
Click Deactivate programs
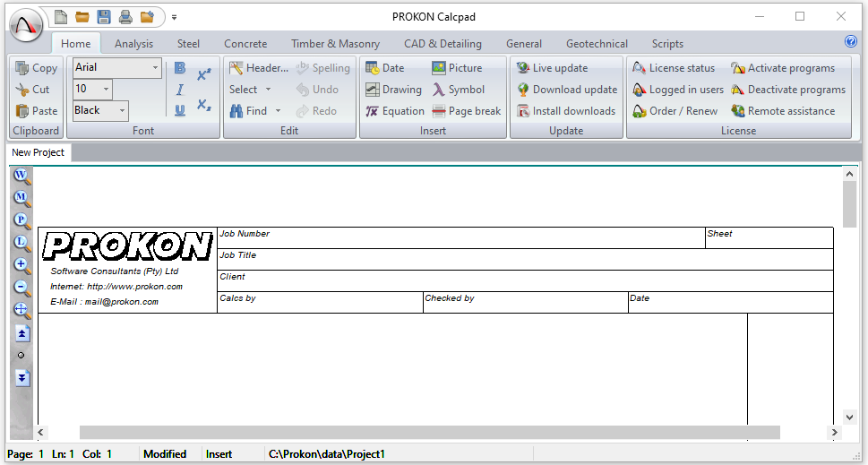click(x=788, y=89)
